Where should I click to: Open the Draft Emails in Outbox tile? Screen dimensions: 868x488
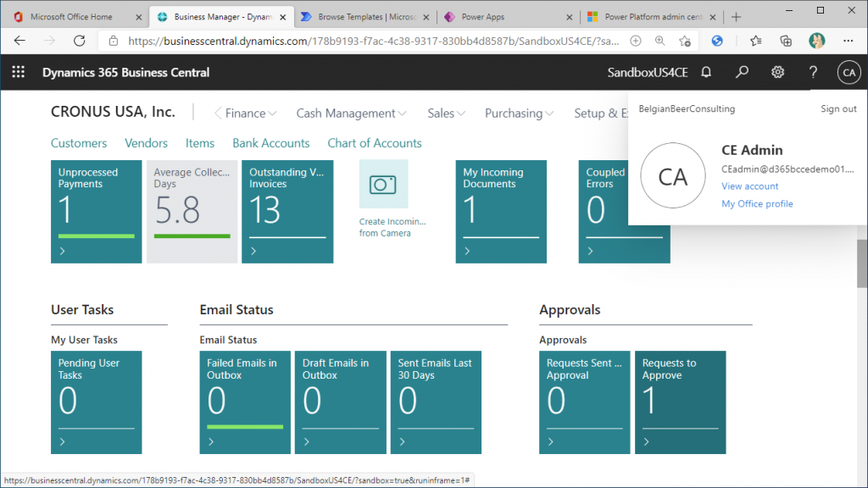(x=341, y=402)
